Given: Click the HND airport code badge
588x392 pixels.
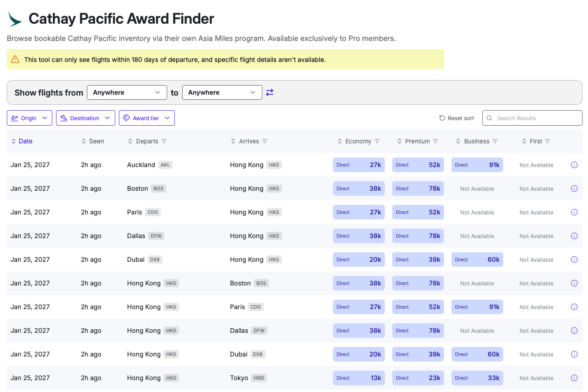Looking at the screenshot, I should (259, 378).
